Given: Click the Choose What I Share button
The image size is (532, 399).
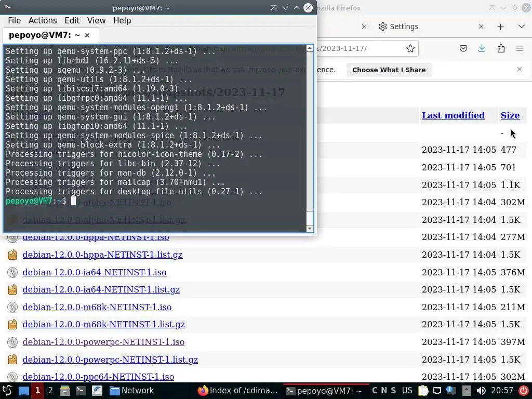Looking at the screenshot, I should pos(389,70).
